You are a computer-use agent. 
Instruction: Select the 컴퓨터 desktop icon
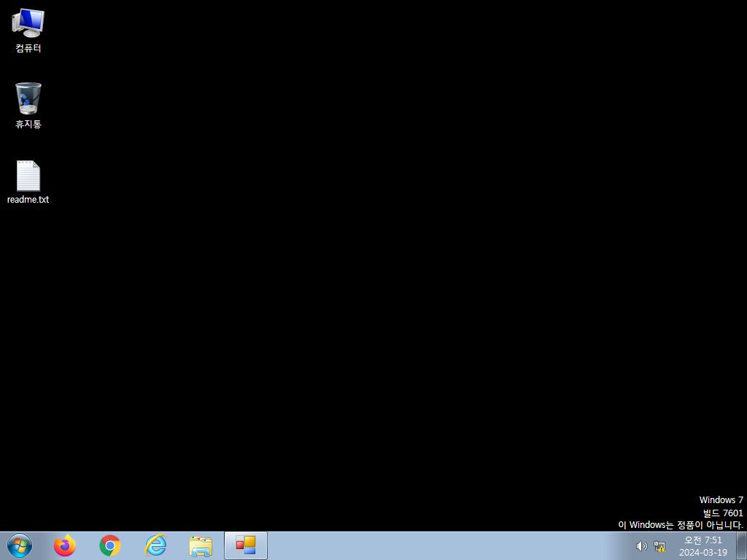point(28,23)
